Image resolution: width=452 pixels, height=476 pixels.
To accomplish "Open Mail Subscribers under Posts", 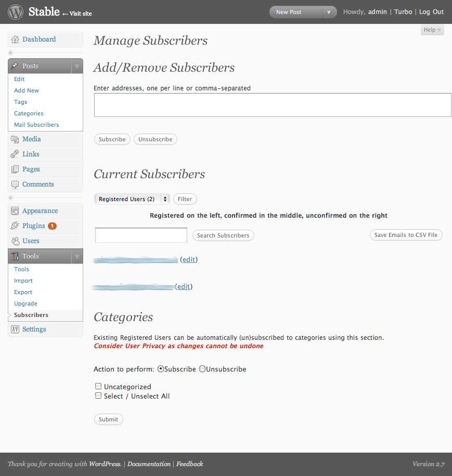I will tap(36, 125).
